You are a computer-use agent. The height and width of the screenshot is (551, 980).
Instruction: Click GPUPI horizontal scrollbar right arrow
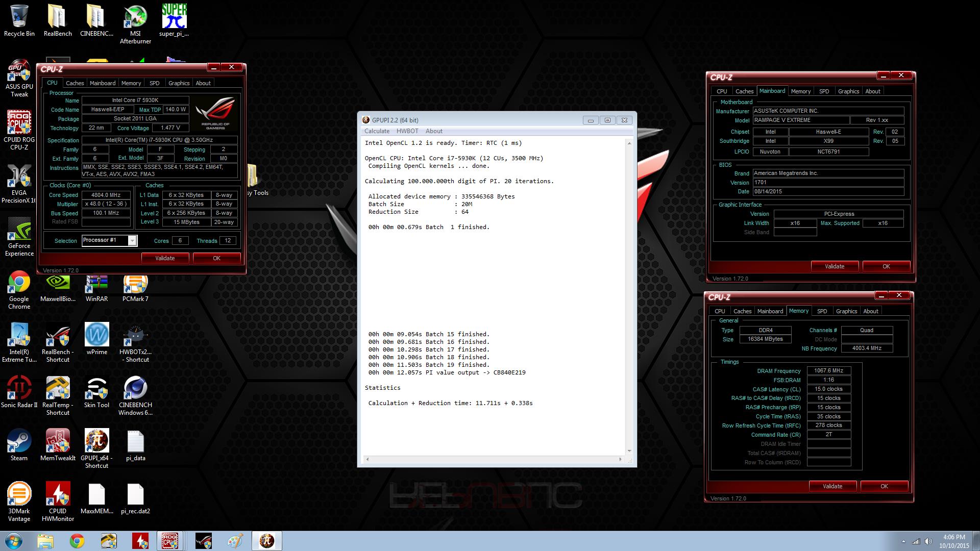621,459
